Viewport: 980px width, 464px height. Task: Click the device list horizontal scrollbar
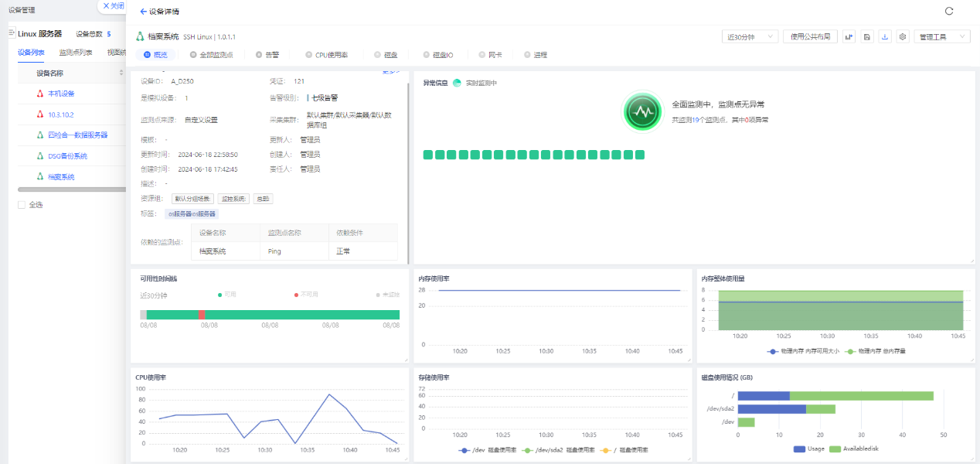(x=71, y=189)
